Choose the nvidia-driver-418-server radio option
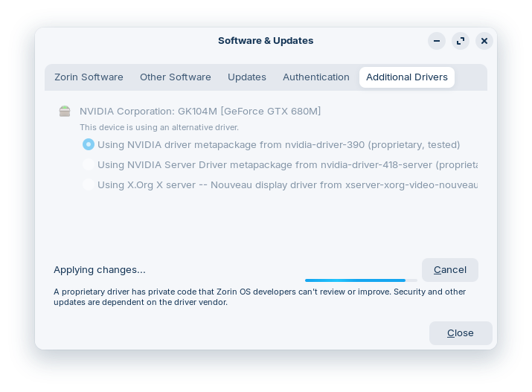This screenshot has height=392, width=532. (x=89, y=164)
